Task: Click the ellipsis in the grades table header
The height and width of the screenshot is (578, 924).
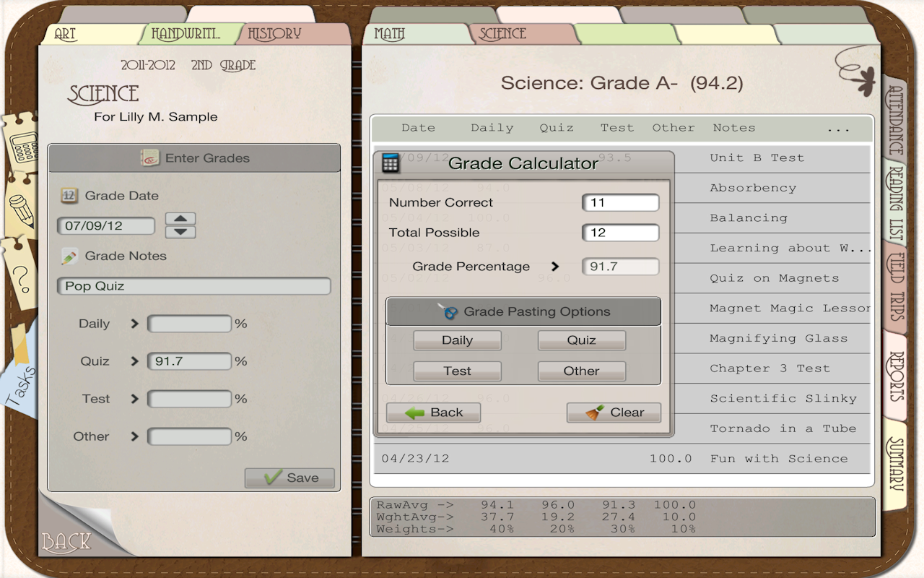Action: click(x=838, y=129)
